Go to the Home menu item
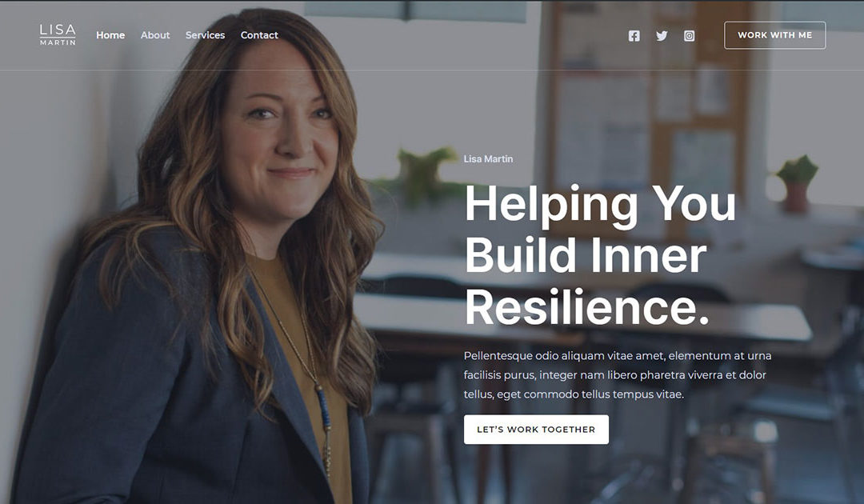The image size is (864, 504). tap(110, 34)
